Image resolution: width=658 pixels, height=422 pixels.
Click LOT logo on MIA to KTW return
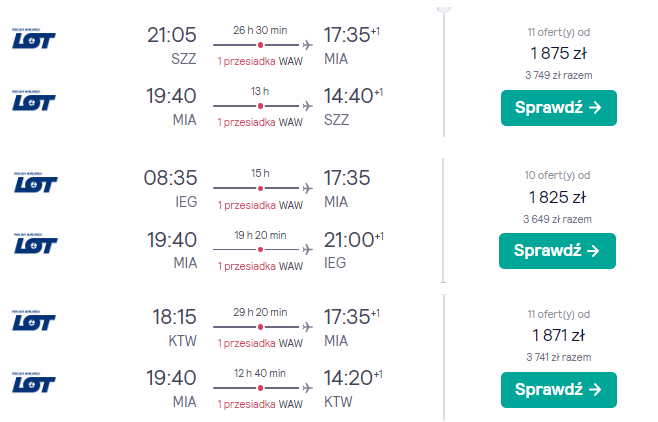pyautogui.click(x=35, y=382)
